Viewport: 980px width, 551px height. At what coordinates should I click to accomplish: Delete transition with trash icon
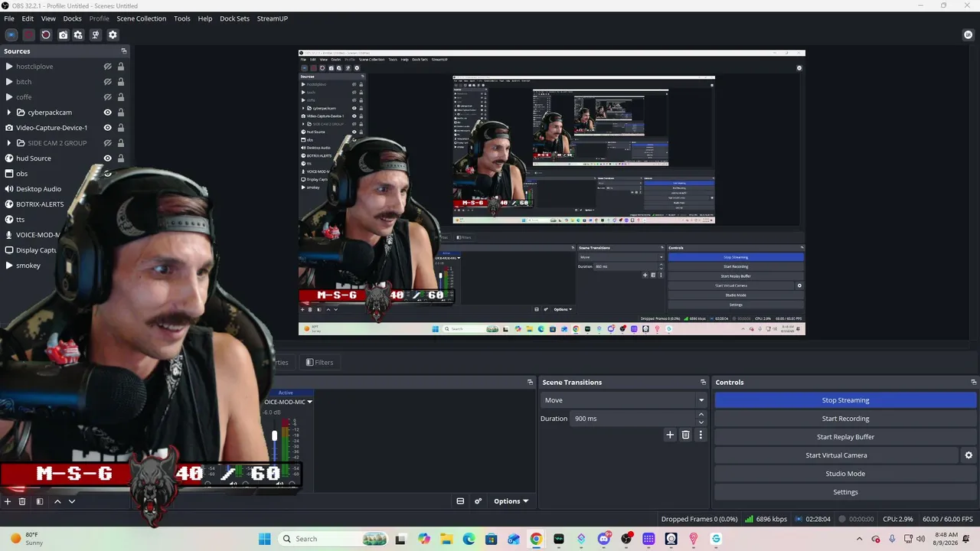(x=685, y=435)
